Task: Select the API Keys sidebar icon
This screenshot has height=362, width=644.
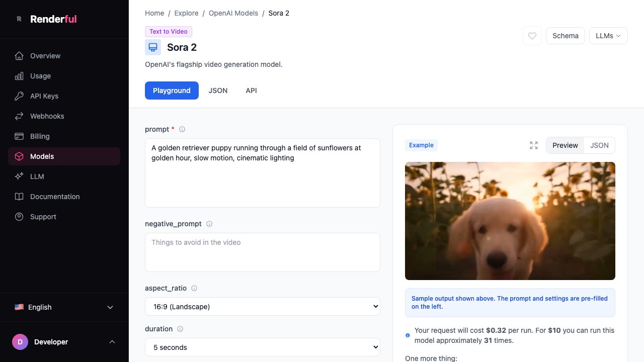Action: [x=19, y=96]
